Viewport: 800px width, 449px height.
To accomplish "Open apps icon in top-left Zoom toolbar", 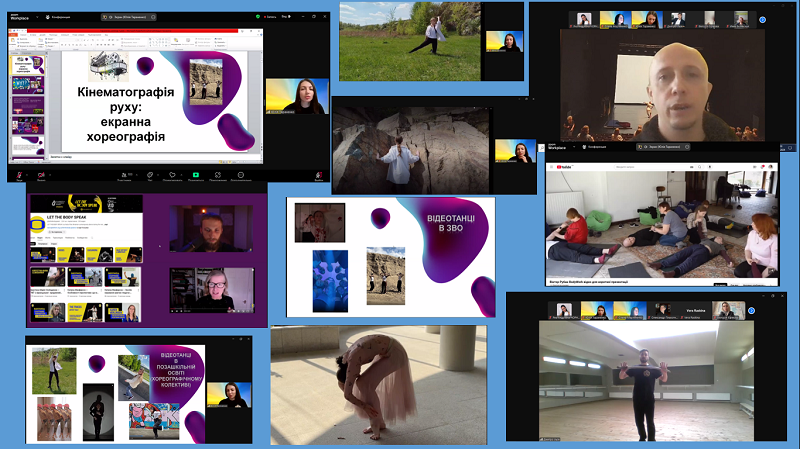I will [x=218, y=176].
